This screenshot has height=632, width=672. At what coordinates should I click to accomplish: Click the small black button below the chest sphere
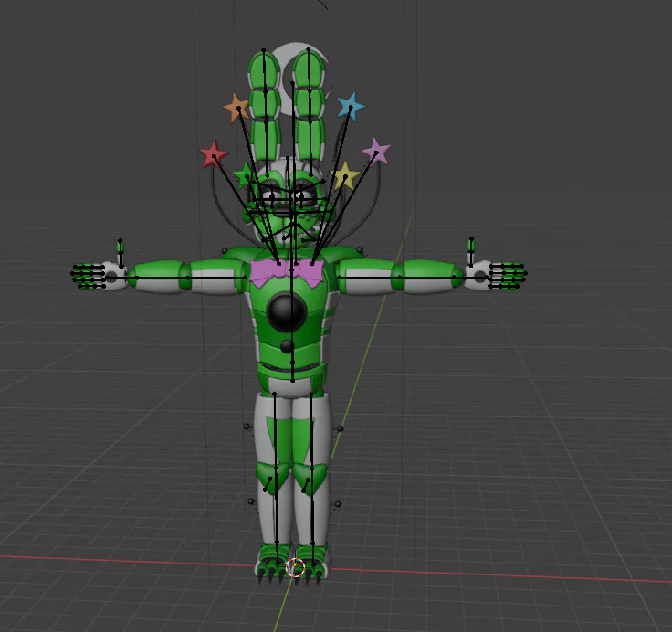click(287, 345)
